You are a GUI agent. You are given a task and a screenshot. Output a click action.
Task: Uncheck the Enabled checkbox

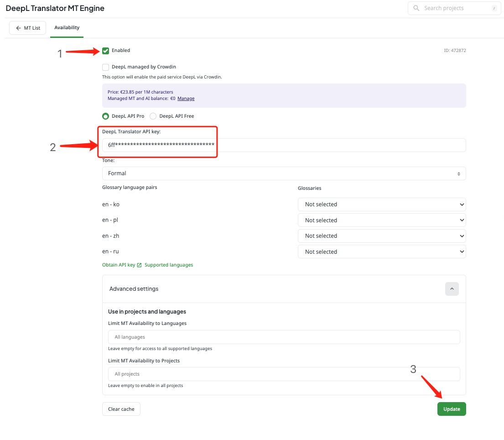click(105, 51)
